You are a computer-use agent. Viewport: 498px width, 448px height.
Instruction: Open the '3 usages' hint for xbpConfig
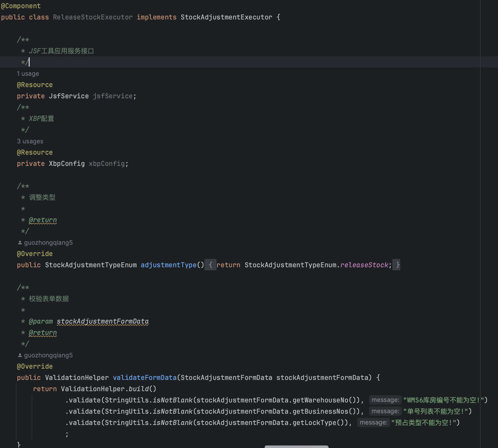(30, 141)
